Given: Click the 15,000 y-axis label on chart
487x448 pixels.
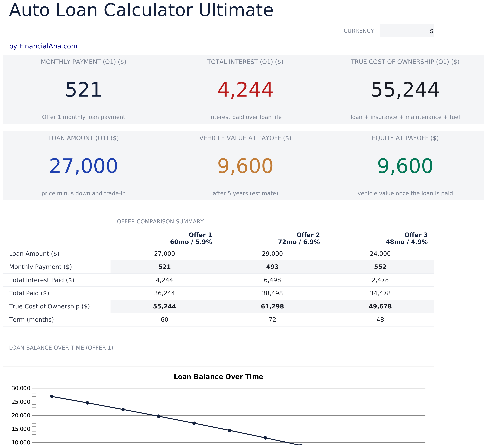Looking at the screenshot, I should [x=21, y=429].
